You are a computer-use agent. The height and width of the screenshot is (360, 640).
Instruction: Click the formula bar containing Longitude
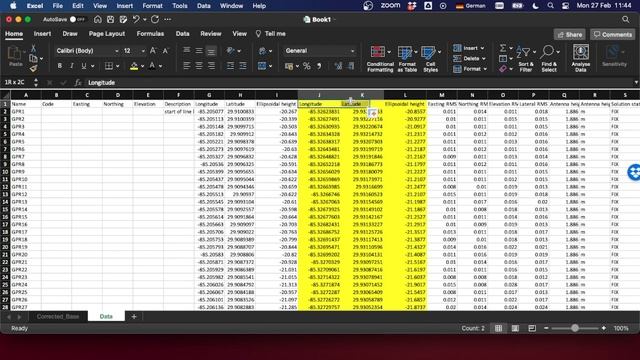pyautogui.click(x=359, y=82)
